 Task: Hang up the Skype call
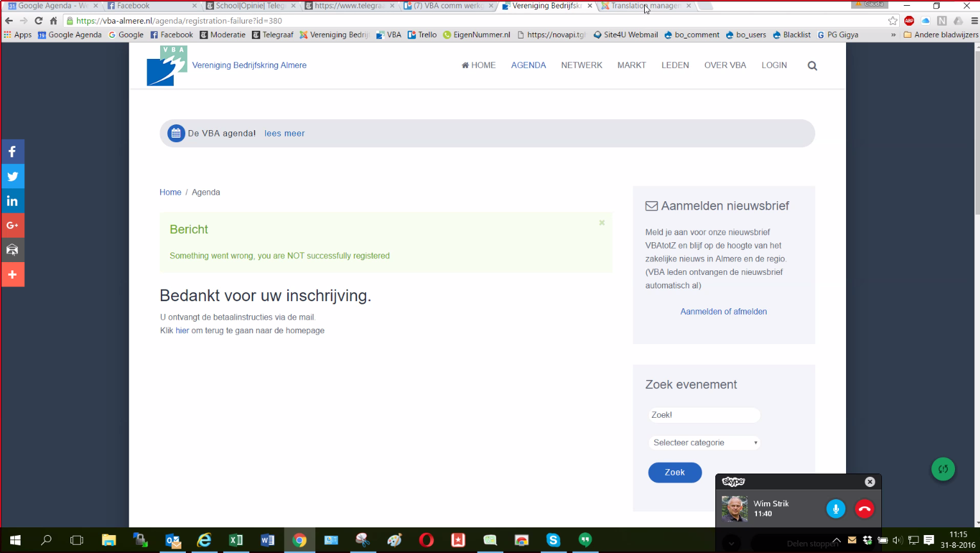(865, 509)
